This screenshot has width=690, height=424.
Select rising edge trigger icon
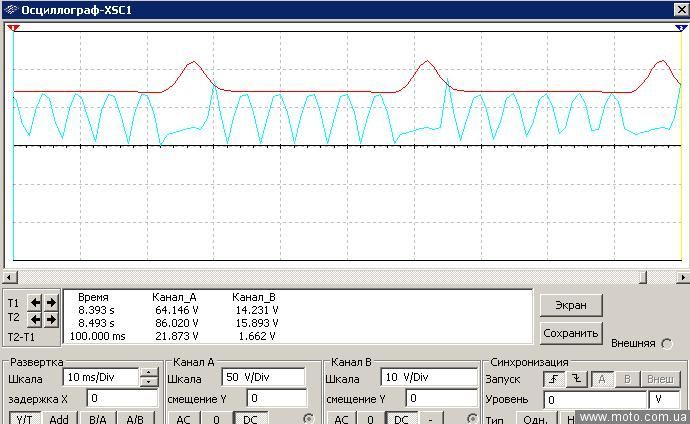tap(553, 379)
